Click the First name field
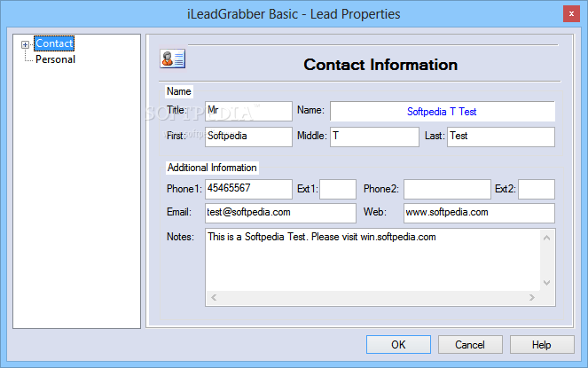Image resolution: width=588 pixels, height=368 pixels. (248, 137)
